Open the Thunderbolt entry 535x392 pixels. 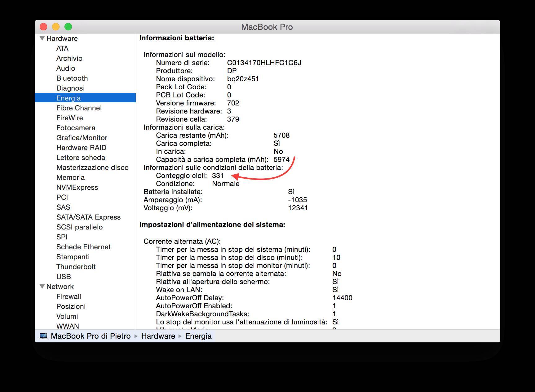(76, 267)
